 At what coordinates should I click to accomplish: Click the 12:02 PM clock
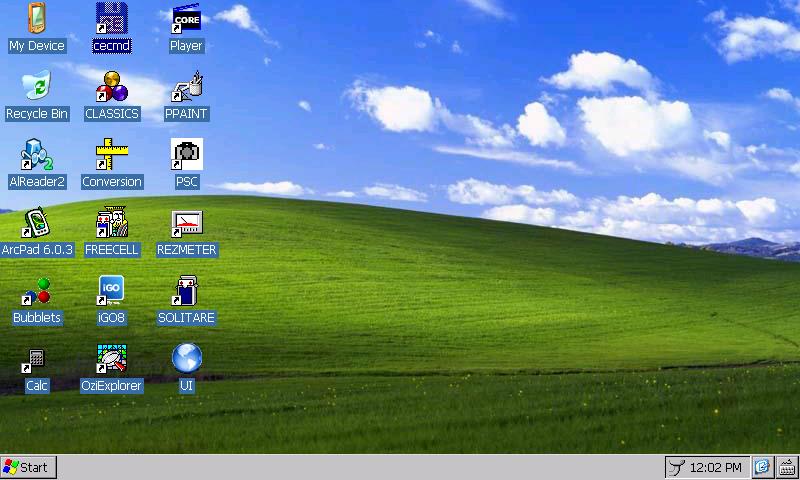tap(715, 468)
